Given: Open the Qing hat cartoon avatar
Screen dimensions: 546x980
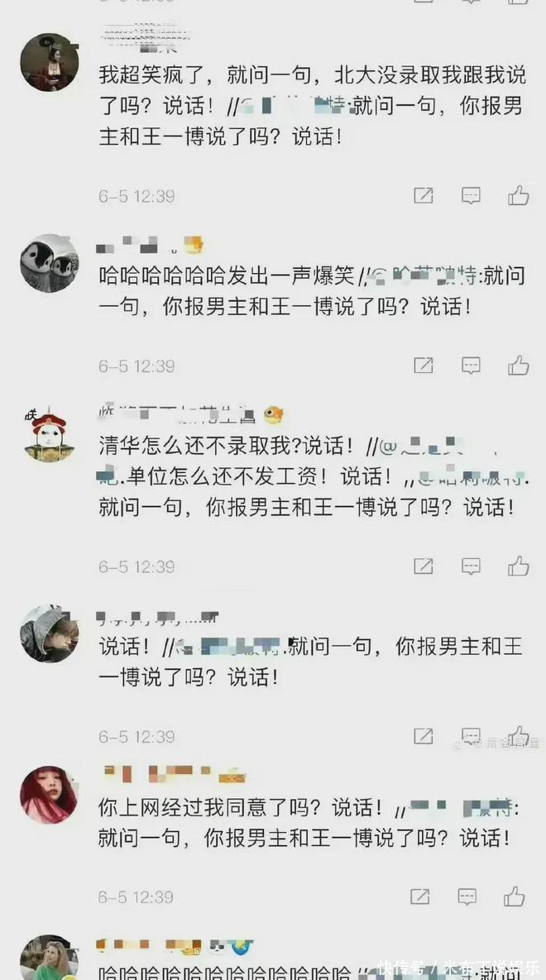Looking at the screenshot, I should coord(49,435).
